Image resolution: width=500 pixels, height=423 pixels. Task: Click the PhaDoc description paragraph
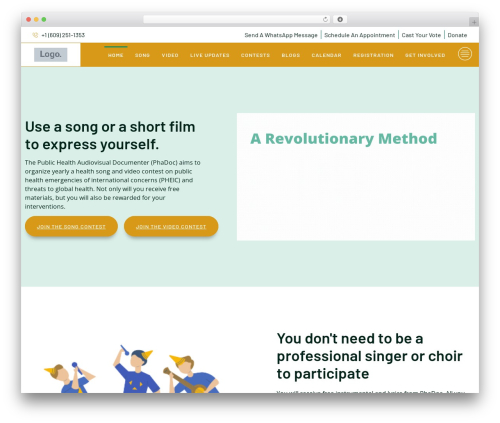(113, 184)
